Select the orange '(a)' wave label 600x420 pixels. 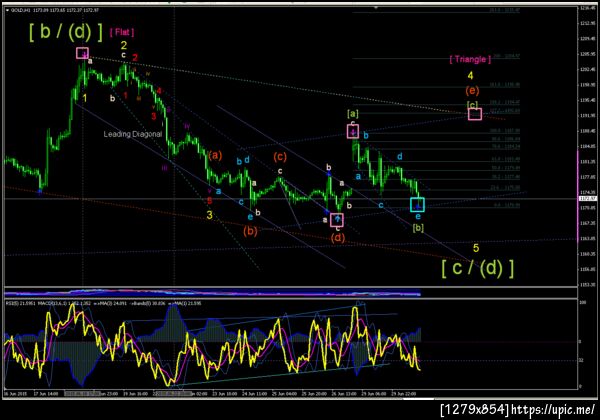coord(215,155)
